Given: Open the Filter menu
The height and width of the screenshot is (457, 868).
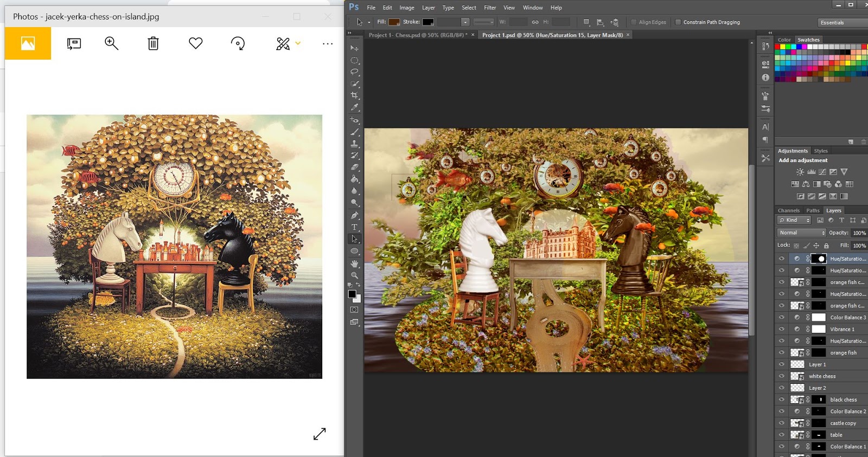Looking at the screenshot, I should [490, 8].
